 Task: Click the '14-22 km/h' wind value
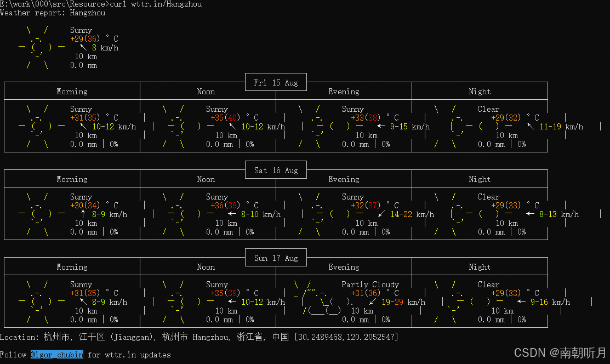(412, 214)
